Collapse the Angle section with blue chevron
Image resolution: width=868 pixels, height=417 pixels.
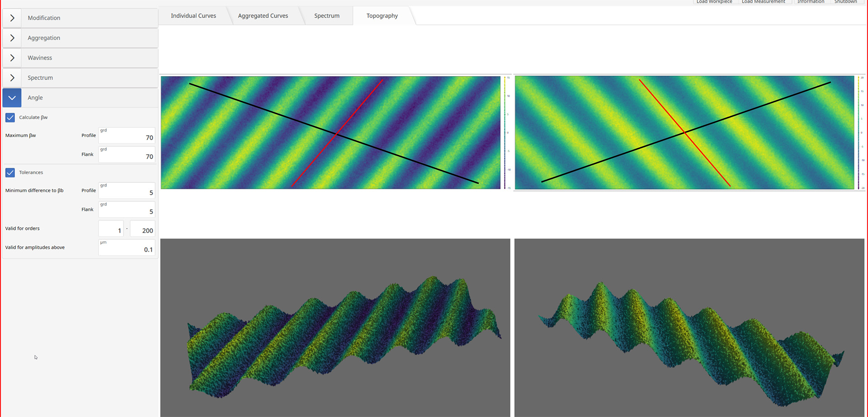[x=12, y=98]
